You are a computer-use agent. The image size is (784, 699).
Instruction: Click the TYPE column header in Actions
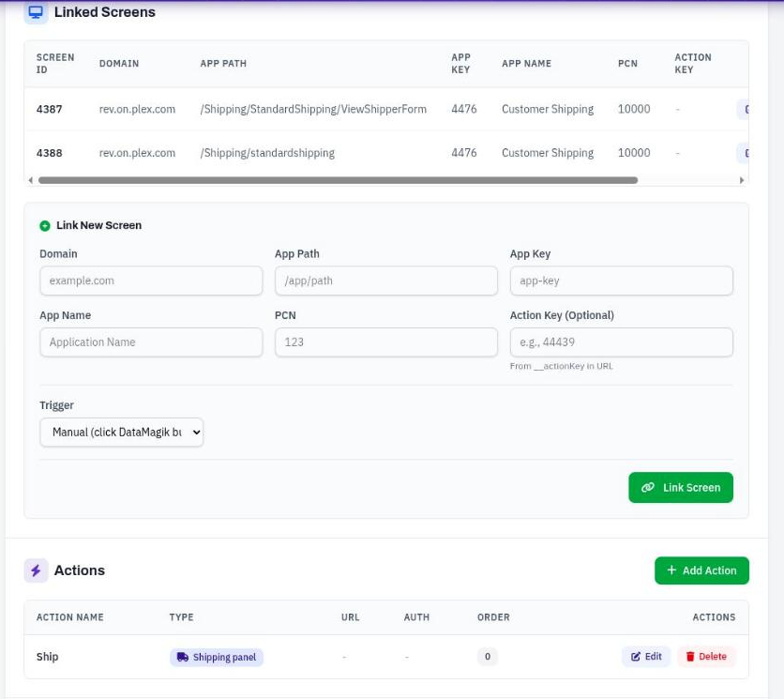tap(181, 617)
